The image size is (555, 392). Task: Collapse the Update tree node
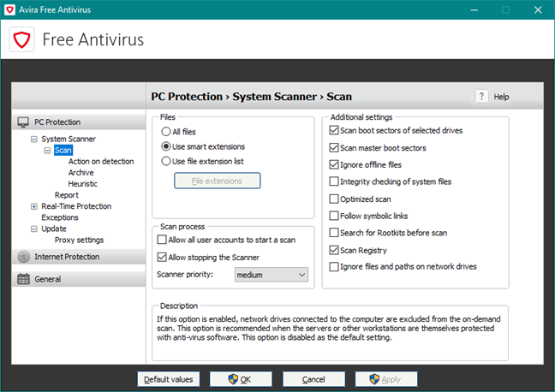(x=34, y=229)
